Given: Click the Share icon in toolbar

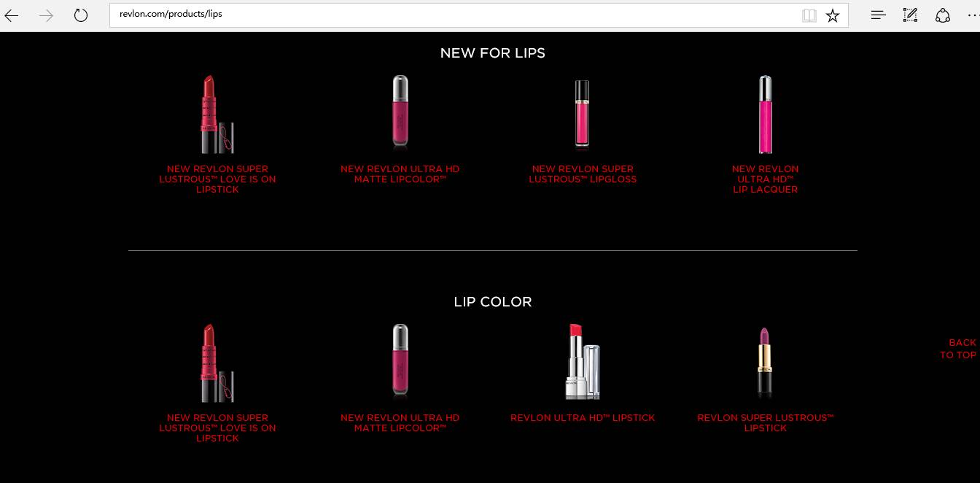Looking at the screenshot, I should pyautogui.click(x=943, y=15).
